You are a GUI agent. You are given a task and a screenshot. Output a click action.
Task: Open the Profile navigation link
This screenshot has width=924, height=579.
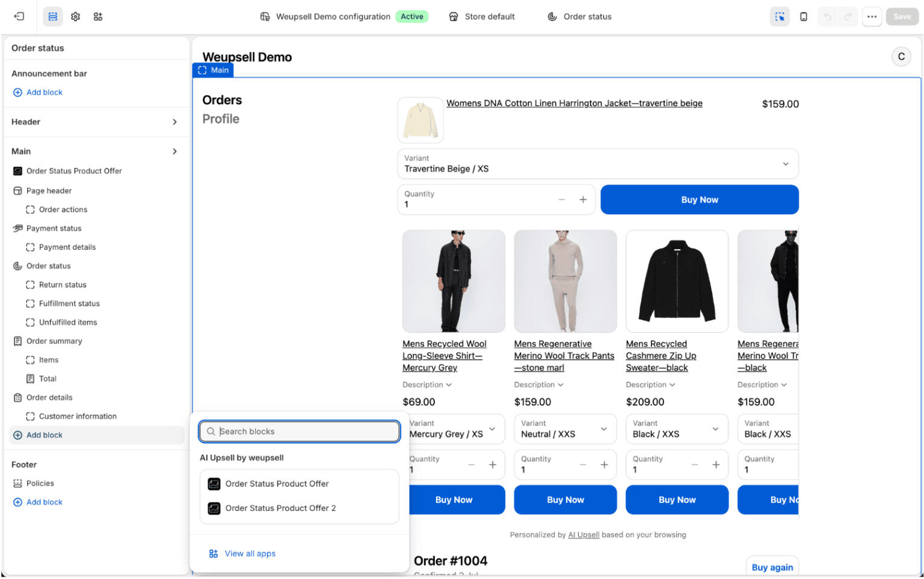pyautogui.click(x=221, y=119)
